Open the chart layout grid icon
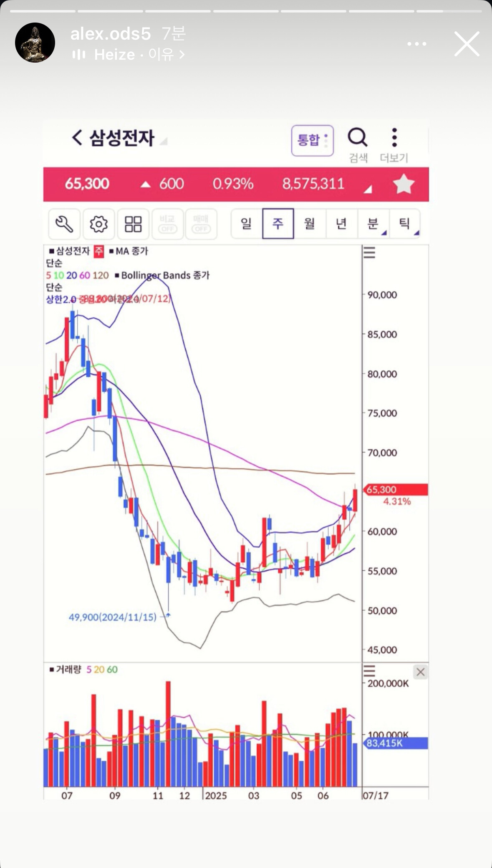 pyautogui.click(x=133, y=224)
